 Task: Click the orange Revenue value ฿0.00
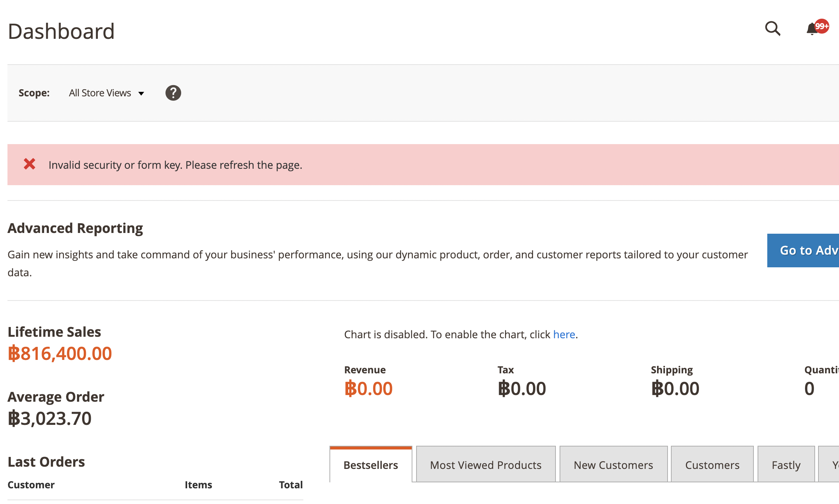click(368, 389)
